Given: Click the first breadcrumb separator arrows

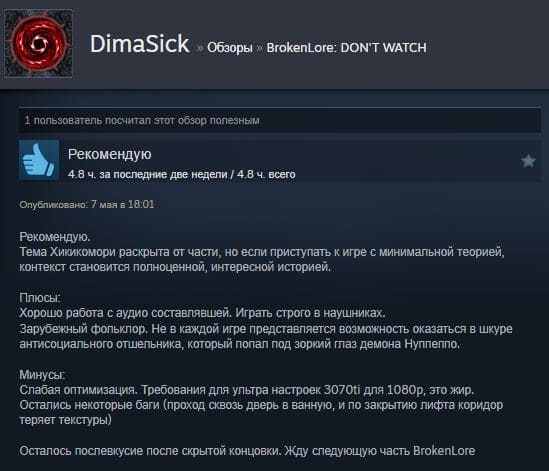Looking at the screenshot, I should point(199,48).
